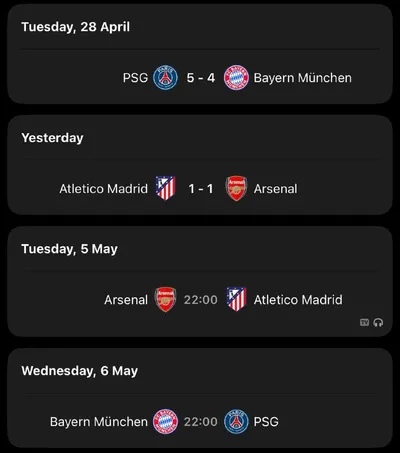Click the Bayern München team name on 28 April

point(303,78)
